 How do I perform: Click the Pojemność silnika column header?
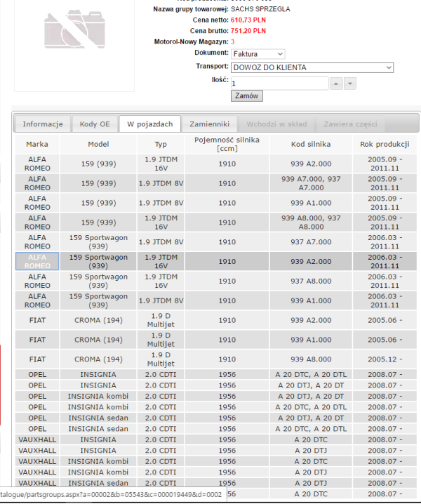(227, 145)
